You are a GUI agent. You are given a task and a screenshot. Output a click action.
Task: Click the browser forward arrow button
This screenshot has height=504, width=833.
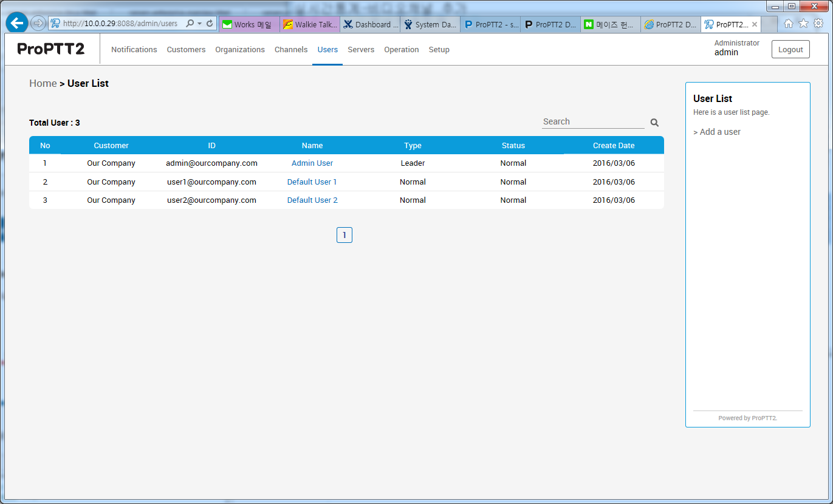[38, 24]
